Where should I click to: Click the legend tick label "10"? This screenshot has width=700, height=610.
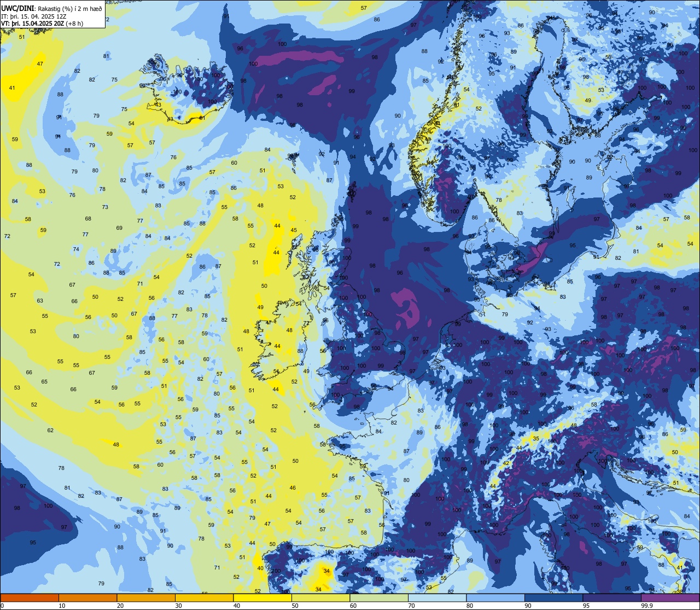tap(62, 606)
